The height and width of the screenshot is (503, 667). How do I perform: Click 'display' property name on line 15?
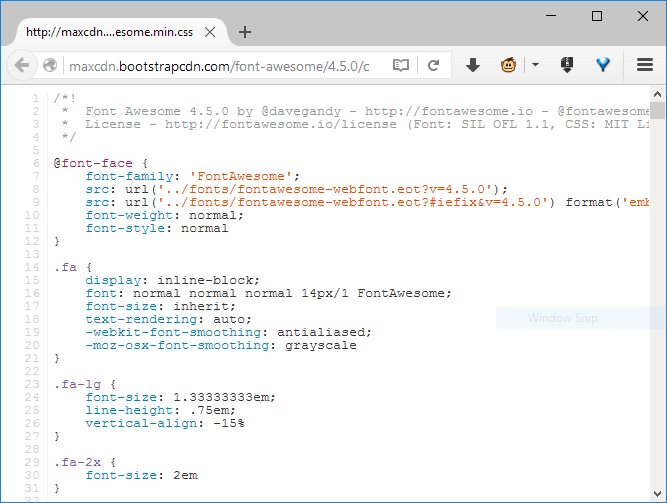point(113,280)
